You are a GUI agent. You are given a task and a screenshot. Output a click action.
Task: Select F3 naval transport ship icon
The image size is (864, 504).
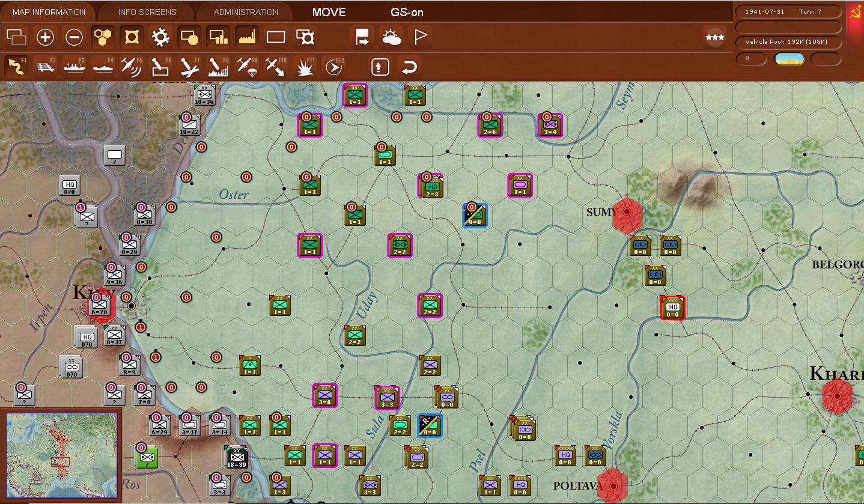coord(74,66)
